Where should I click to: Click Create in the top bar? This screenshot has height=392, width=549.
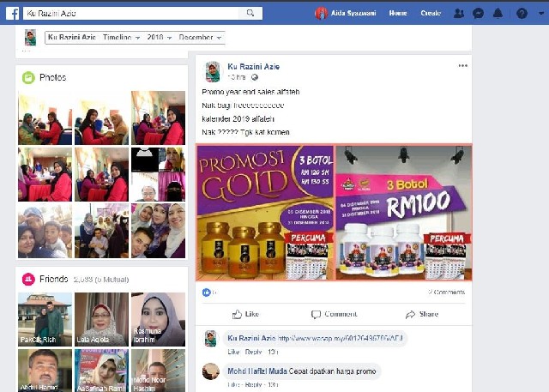point(431,13)
